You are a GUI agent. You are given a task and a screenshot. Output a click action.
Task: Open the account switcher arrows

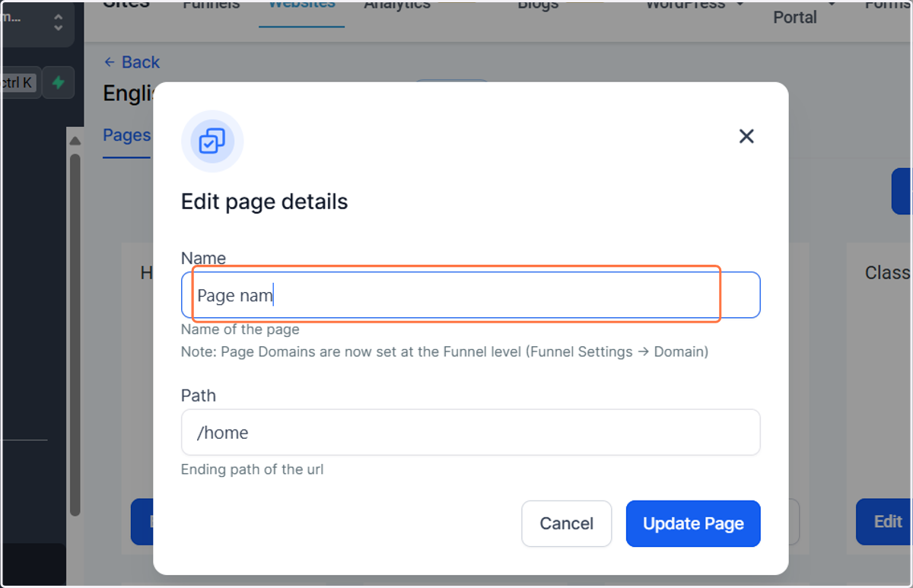pyautogui.click(x=58, y=21)
